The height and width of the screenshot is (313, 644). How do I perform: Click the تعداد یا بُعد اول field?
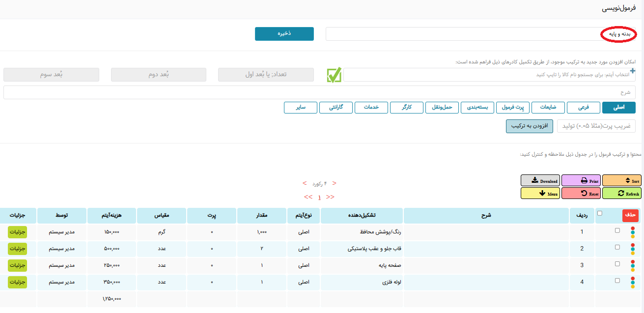pos(266,75)
